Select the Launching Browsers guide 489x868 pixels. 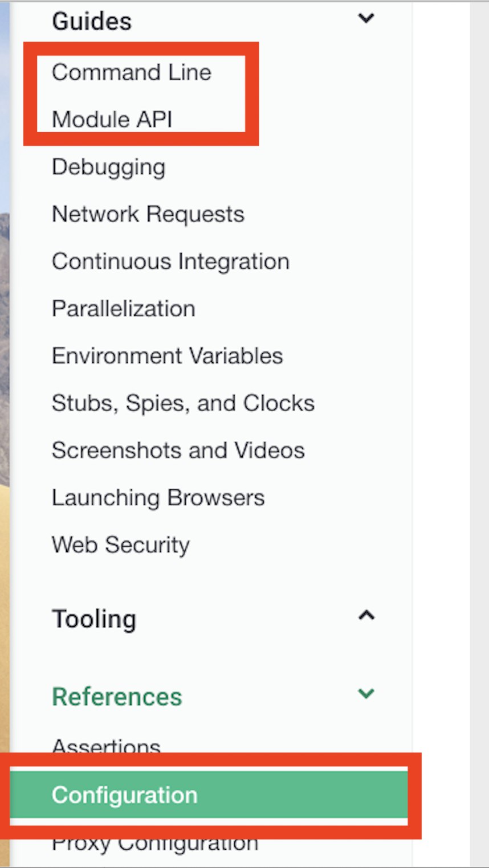tap(158, 498)
